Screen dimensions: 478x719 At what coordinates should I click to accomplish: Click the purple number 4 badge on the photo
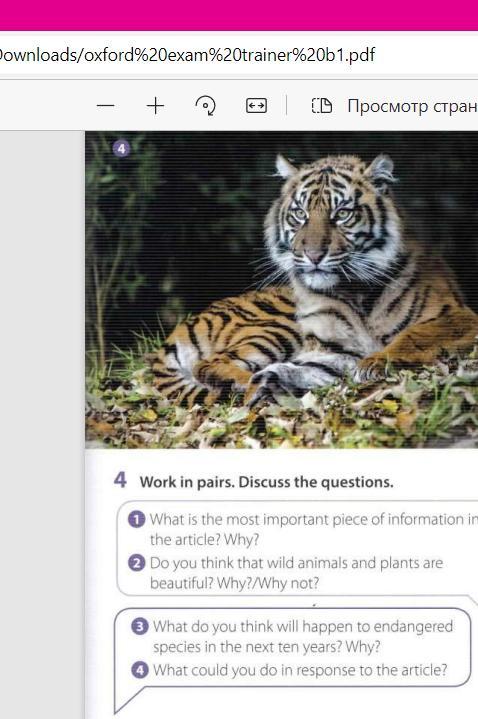point(121,149)
